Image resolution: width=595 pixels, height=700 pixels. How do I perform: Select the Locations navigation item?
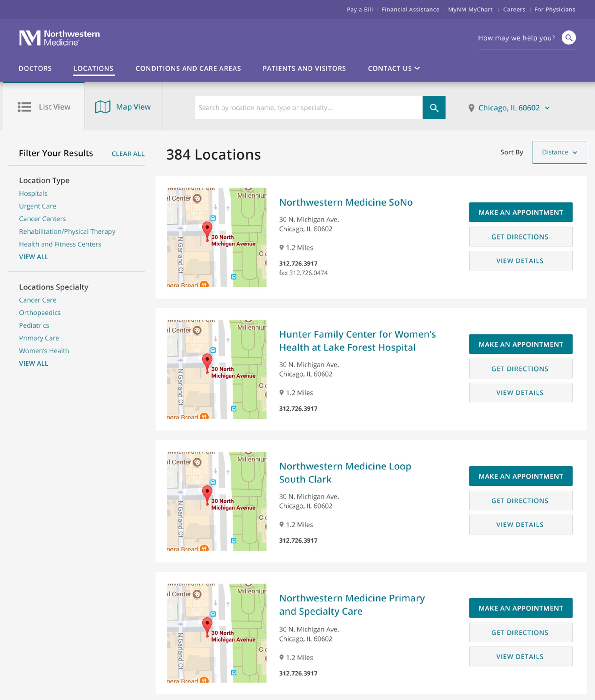tap(93, 68)
